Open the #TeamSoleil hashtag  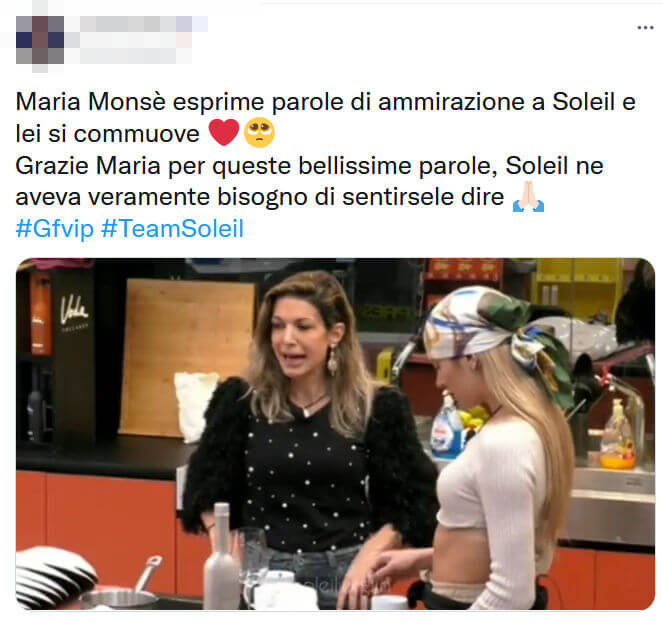pos(173,229)
